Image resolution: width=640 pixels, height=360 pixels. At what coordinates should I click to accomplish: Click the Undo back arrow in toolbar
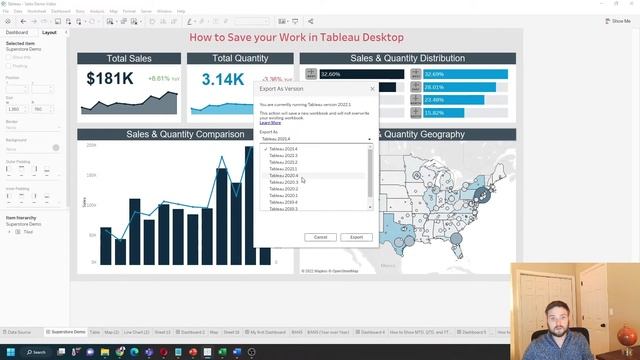[x=23, y=21]
